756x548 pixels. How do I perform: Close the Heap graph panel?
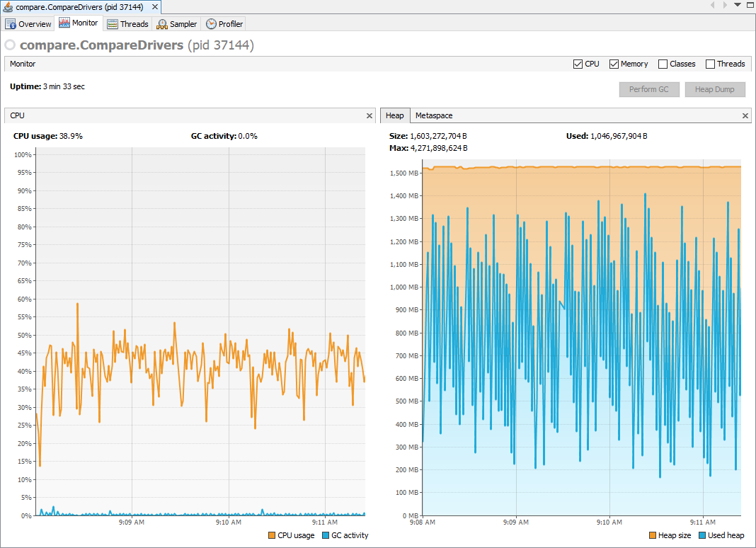pos(745,115)
